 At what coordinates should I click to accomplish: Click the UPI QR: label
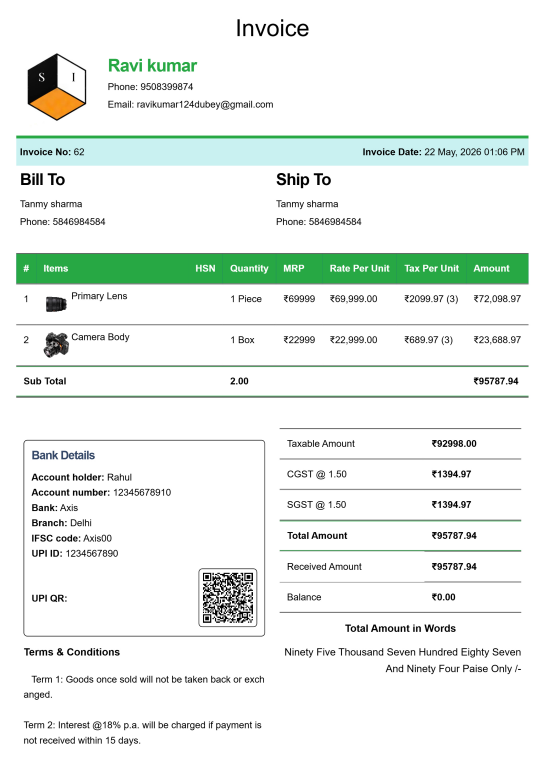point(49,598)
